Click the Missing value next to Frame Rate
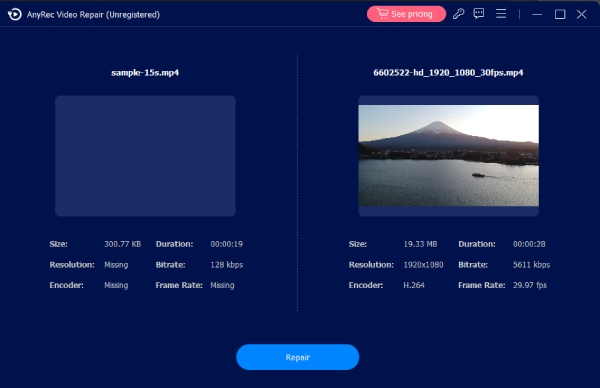Screen dimensions: 600x388 [x=222, y=285]
